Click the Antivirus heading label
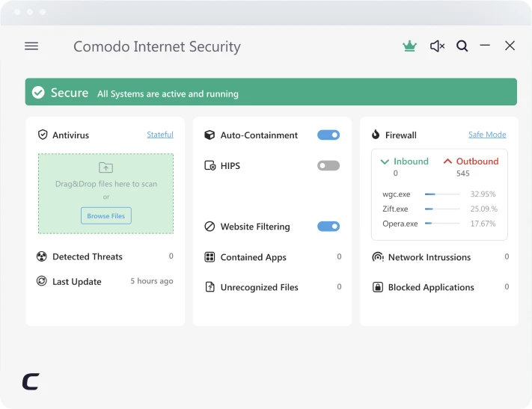 [x=70, y=135]
